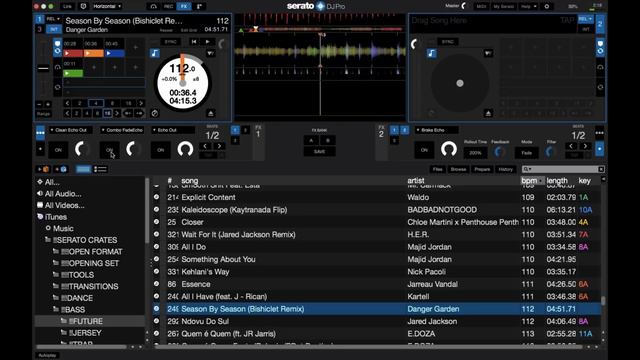Open the sampler panel icon in top bar
Screen dimensions: 640x360
[x=199, y=6]
